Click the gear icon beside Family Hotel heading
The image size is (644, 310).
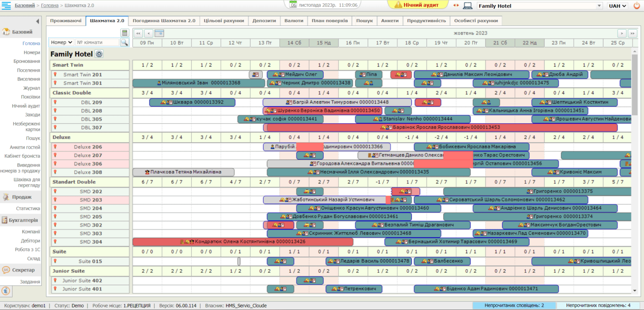99,54
